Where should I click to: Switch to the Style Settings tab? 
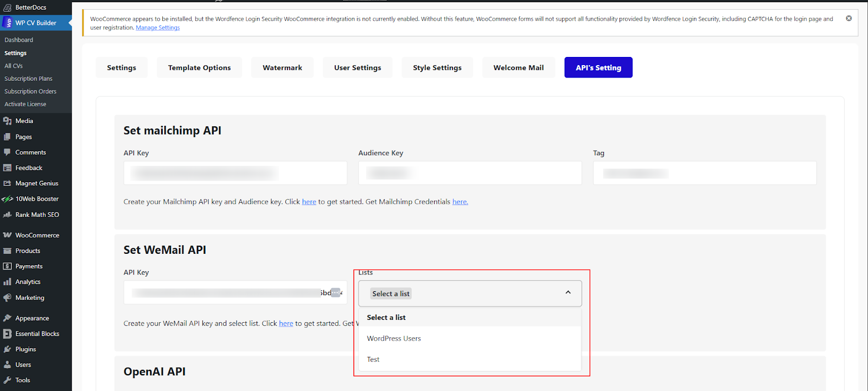pyautogui.click(x=437, y=67)
